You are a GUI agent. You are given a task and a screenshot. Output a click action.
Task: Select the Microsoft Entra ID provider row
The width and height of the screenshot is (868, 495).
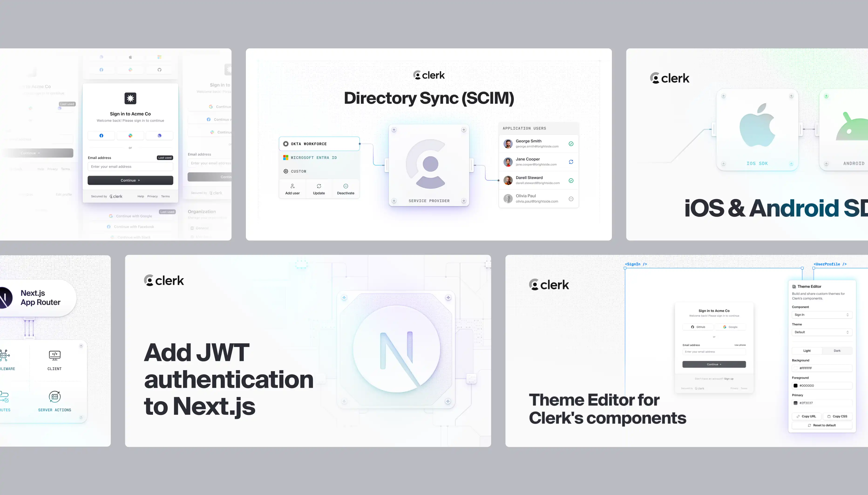[319, 158]
